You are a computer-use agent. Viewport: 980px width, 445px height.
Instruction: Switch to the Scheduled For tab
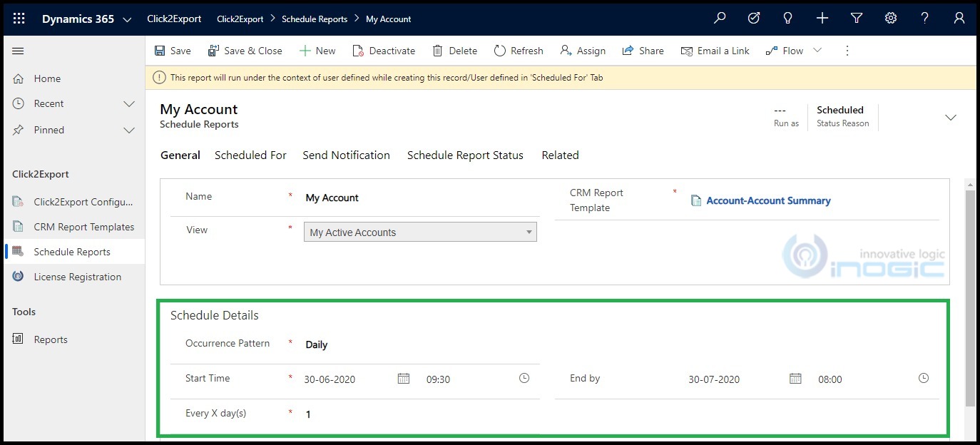(250, 155)
